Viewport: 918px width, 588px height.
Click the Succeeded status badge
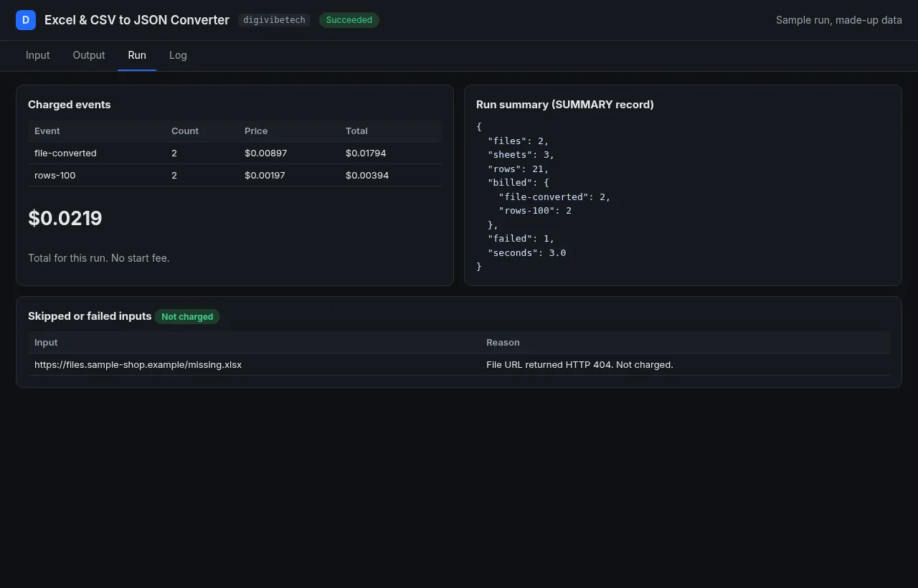[349, 20]
